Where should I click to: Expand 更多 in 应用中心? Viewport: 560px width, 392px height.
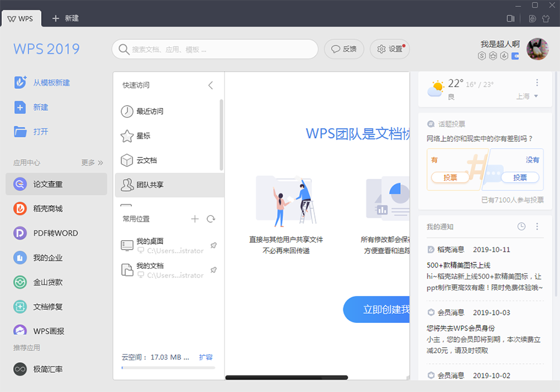pos(92,163)
